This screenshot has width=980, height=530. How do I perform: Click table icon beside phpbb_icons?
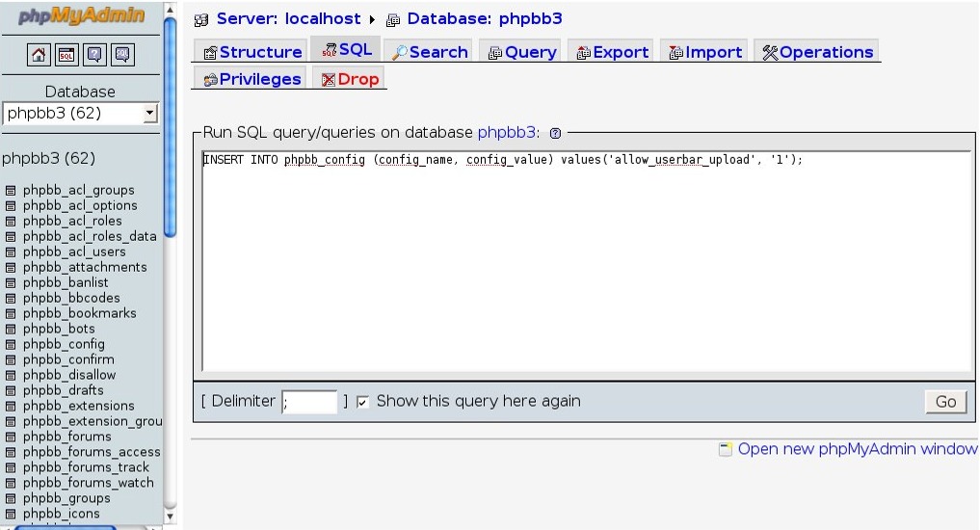(11, 515)
